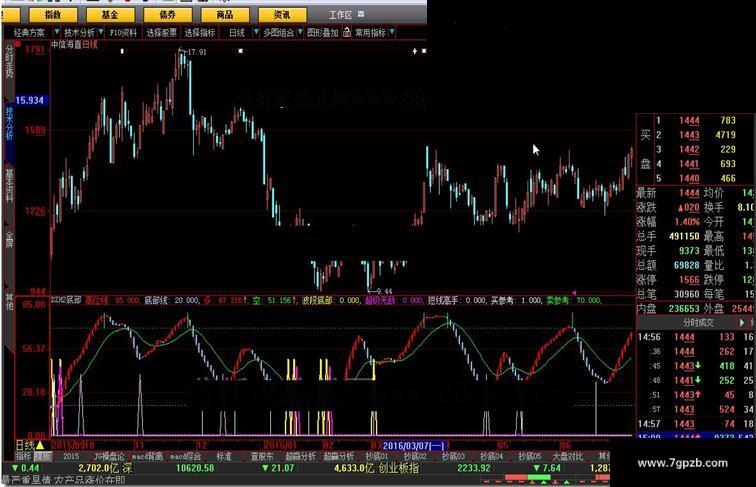Click the arrow next to 分时成交
Screen dimensions: 756x487
[x=742, y=322]
